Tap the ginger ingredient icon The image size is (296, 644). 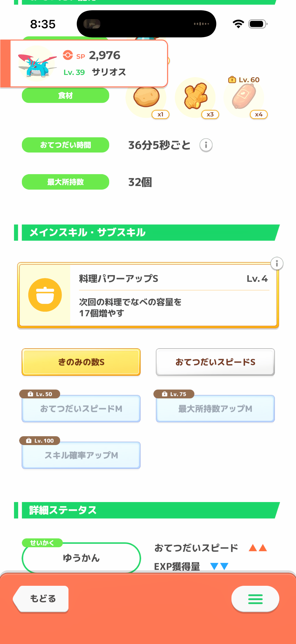tap(196, 96)
